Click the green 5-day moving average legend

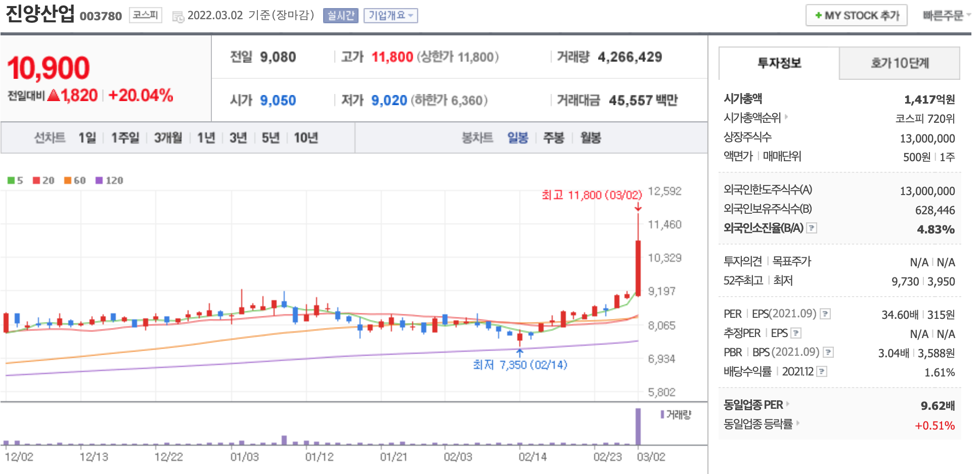(15, 180)
